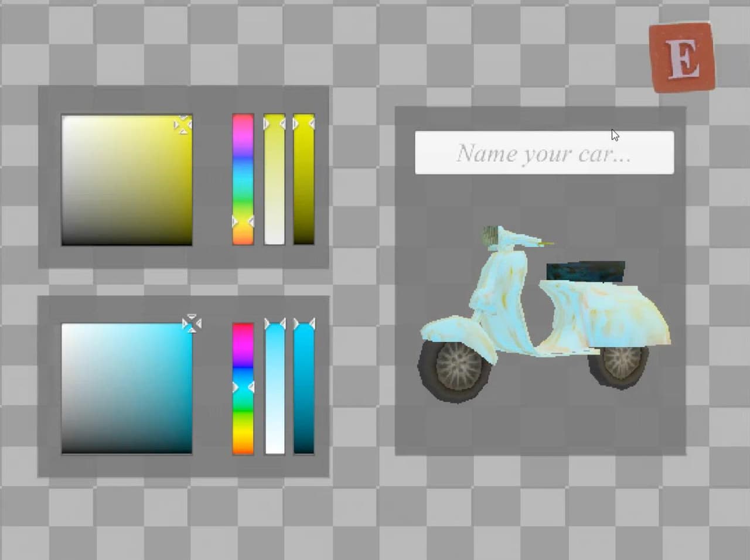The height and width of the screenshot is (560, 750).
Task: Click the hue bar in the yellow picker panel
Action: tap(243, 179)
